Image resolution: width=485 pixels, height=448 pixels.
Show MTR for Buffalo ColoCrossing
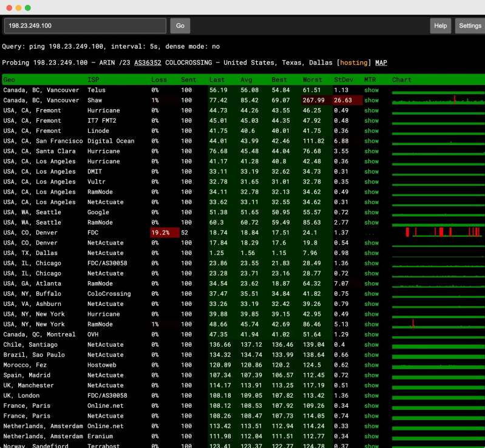tap(371, 294)
